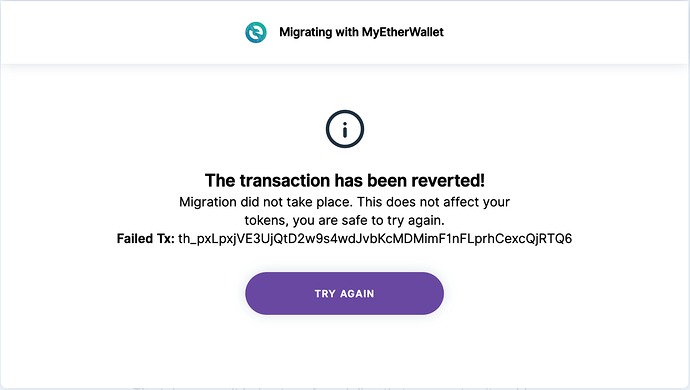
Task: Click 'Migration did not take place' message line
Action: pos(345,202)
